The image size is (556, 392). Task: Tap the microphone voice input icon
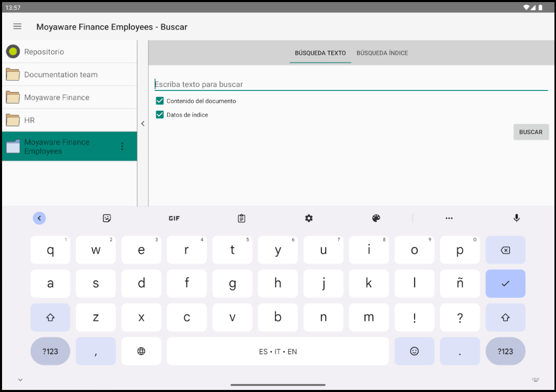[x=517, y=218]
